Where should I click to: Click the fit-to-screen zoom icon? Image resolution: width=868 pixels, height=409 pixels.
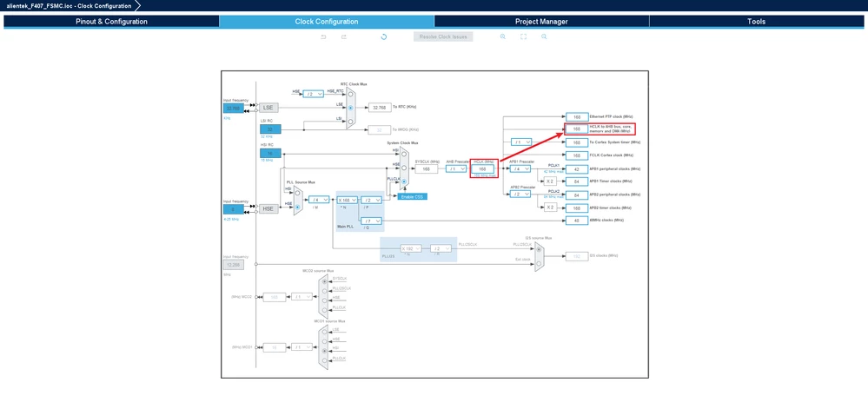point(523,36)
